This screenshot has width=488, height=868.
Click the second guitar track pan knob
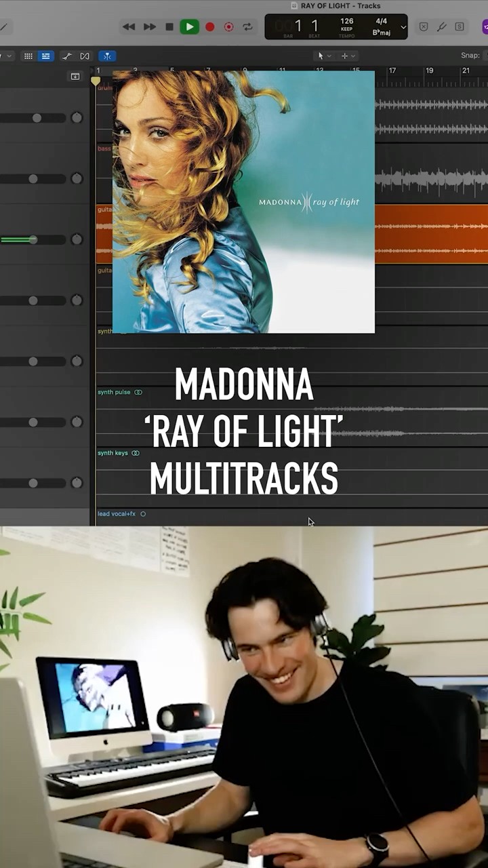pos(77,300)
